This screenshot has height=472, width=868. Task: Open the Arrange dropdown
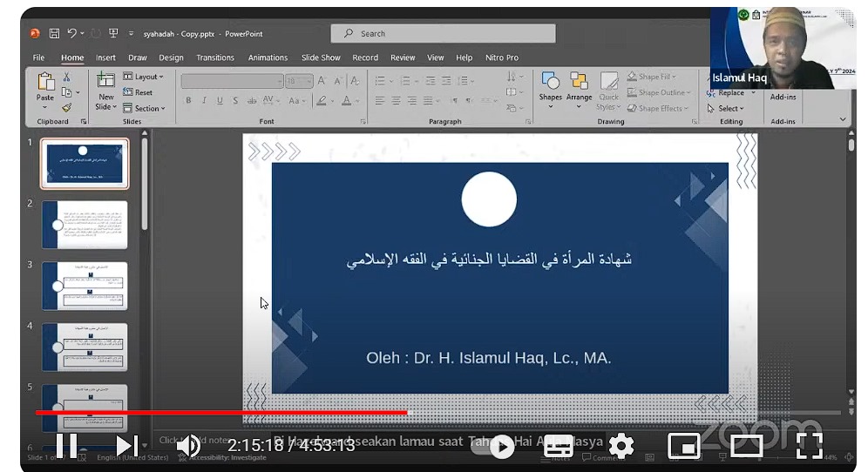pos(579,88)
